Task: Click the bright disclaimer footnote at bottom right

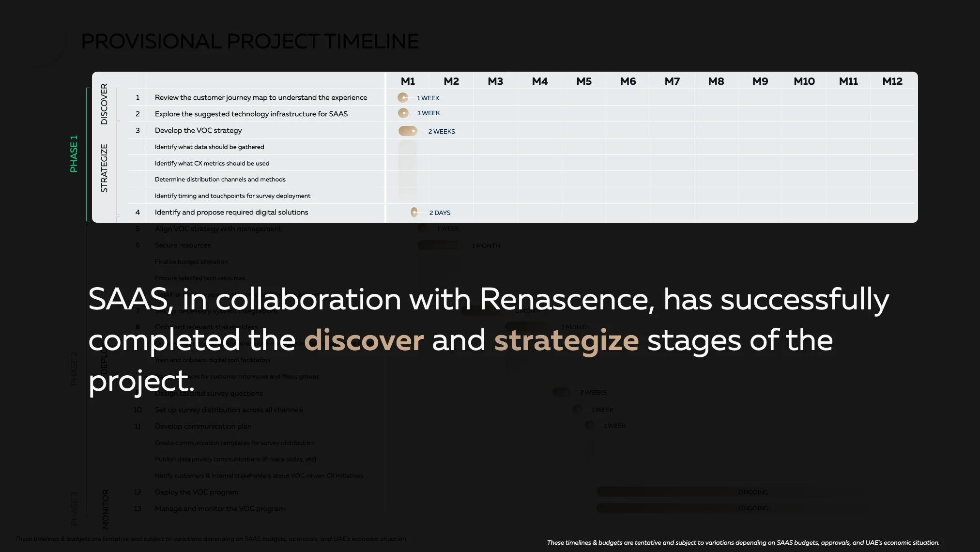Action: (x=743, y=542)
